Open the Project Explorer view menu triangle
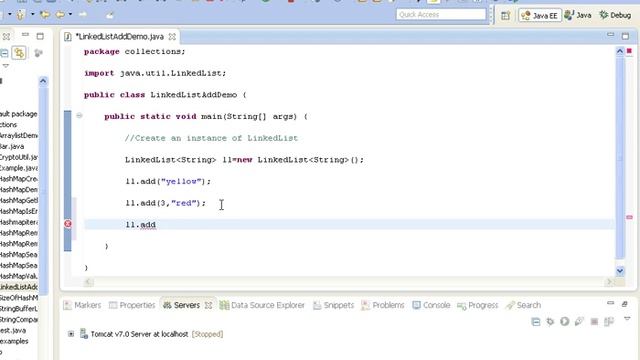 [x=6, y=66]
